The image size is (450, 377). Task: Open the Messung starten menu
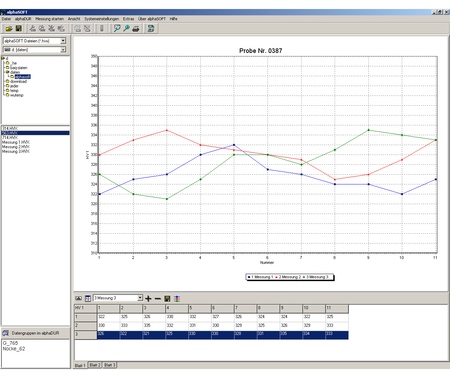[x=49, y=19]
